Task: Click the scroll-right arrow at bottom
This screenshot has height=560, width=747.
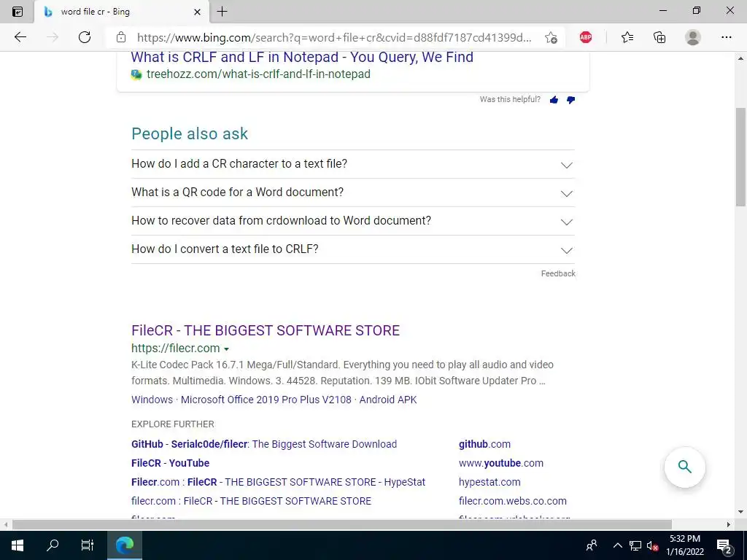Action: point(729,525)
